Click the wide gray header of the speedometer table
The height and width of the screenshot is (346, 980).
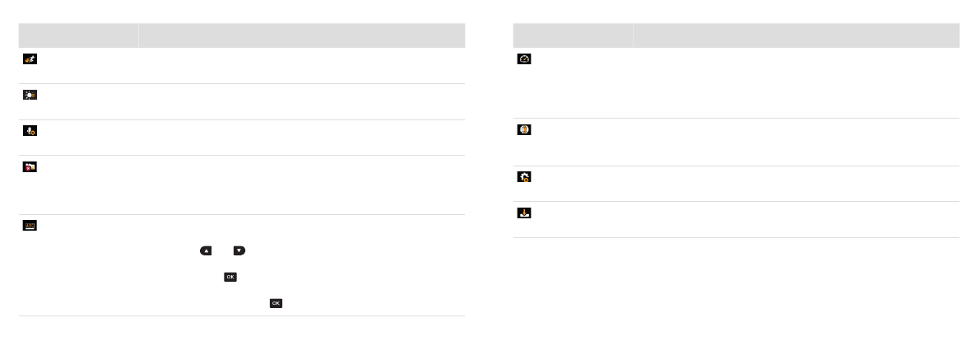tap(797, 35)
